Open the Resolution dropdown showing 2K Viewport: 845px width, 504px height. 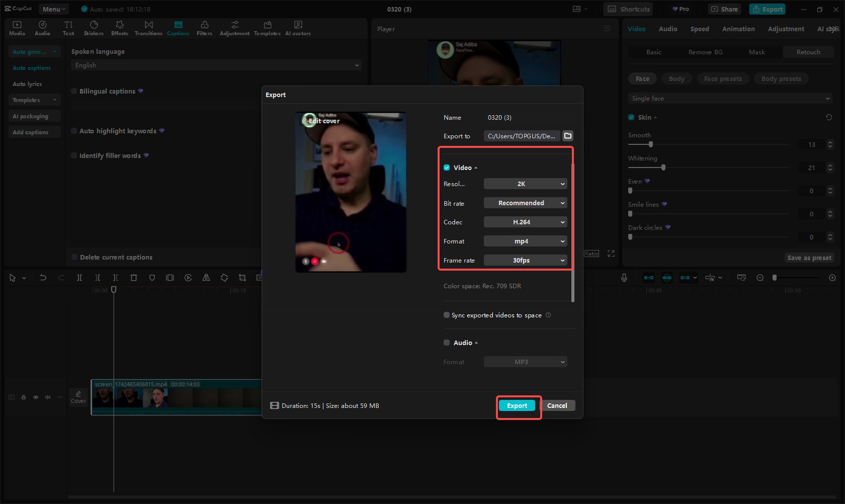pos(525,184)
